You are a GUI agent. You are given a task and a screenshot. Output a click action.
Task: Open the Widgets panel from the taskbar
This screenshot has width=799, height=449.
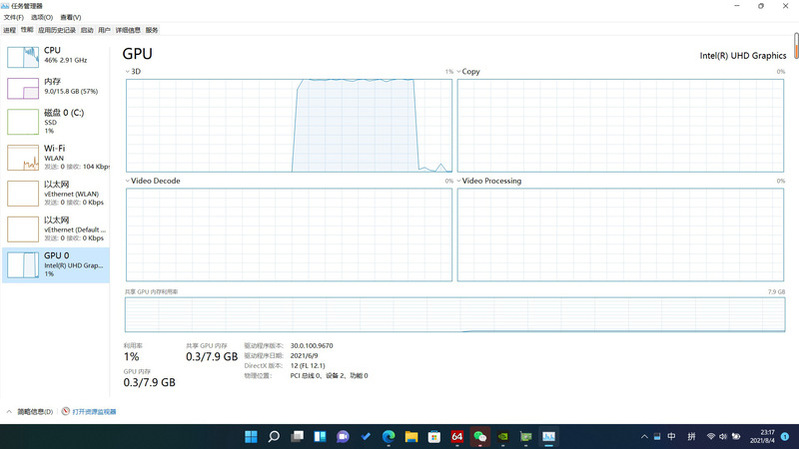click(x=320, y=437)
